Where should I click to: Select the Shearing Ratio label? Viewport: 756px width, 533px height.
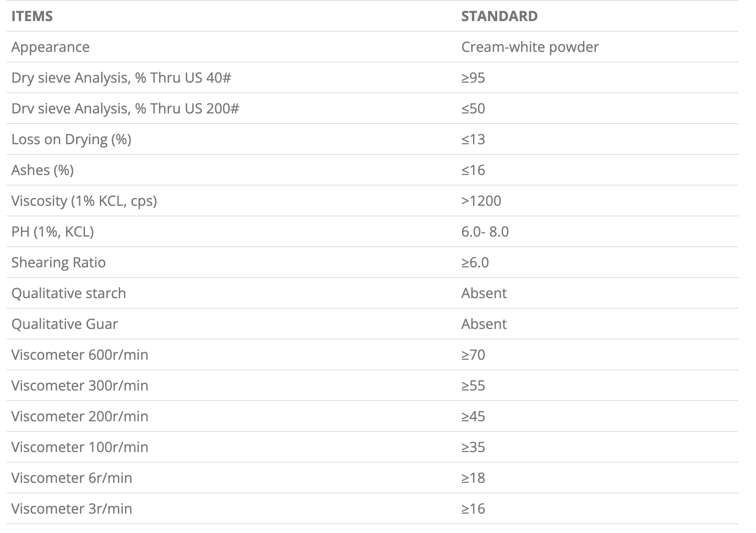tap(59, 263)
